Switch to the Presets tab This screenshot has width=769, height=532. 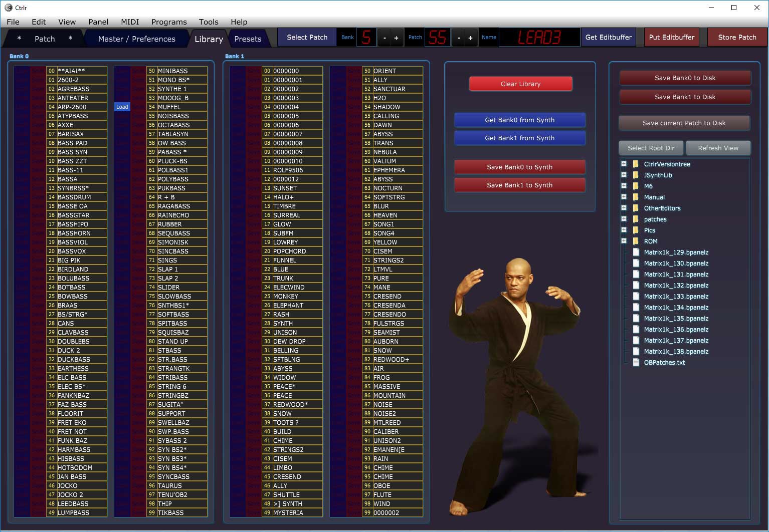[x=248, y=39]
